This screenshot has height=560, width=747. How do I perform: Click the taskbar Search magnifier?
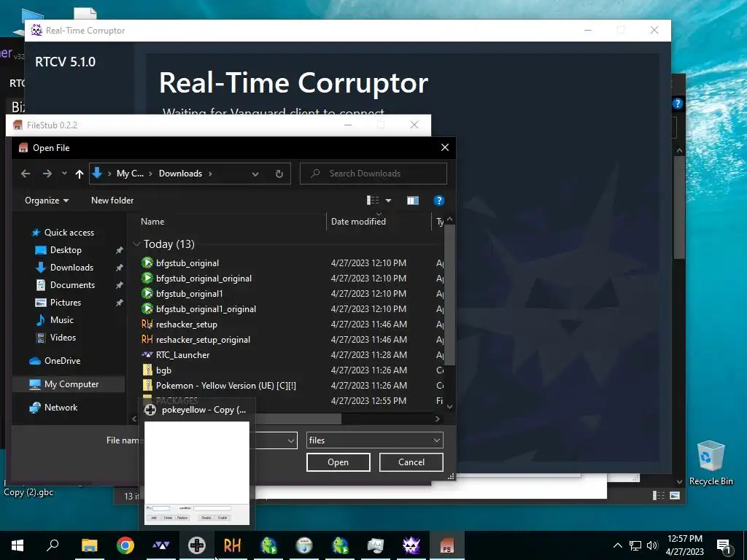coord(53,545)
